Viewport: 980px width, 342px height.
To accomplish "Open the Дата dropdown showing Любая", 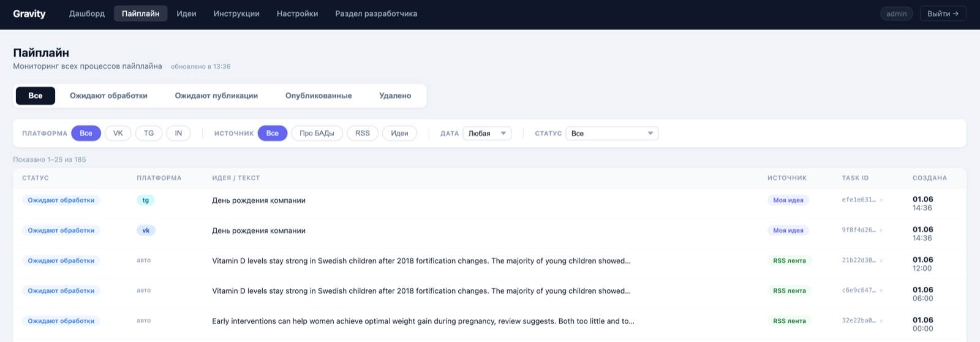I will coord(487,133).
